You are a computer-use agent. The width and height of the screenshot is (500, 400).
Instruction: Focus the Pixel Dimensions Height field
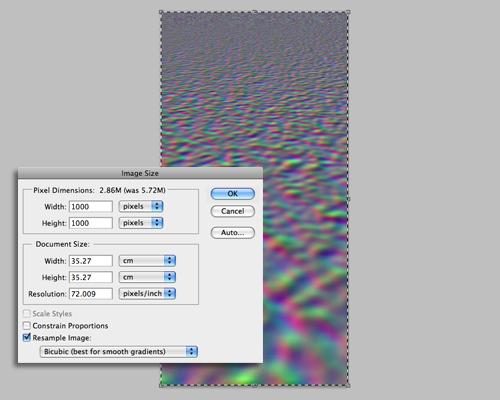coord(91,223)
